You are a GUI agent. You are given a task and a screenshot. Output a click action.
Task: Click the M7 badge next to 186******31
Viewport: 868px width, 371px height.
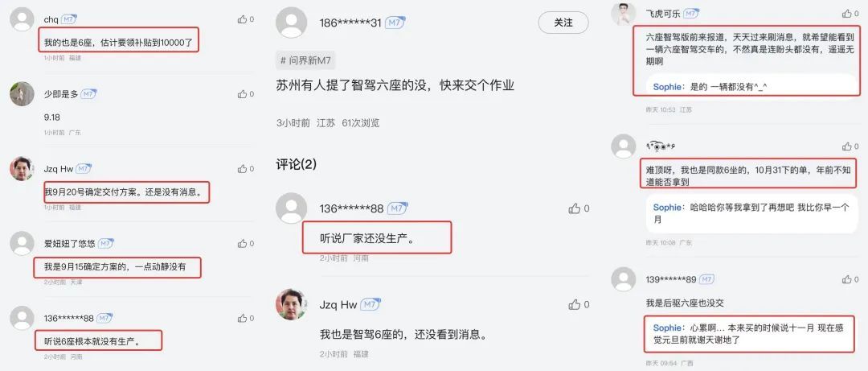(395, 23)
